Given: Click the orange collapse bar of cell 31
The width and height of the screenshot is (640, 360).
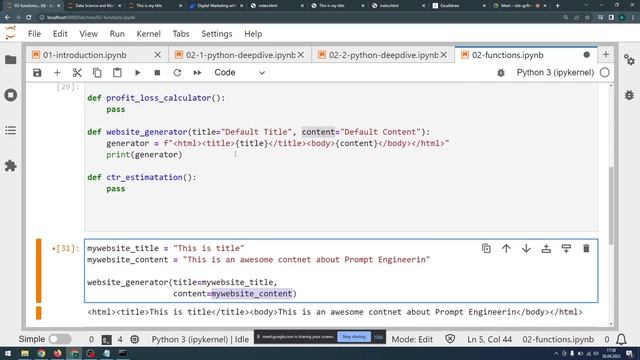Looking at the screenshot, I should pos(39,271).
